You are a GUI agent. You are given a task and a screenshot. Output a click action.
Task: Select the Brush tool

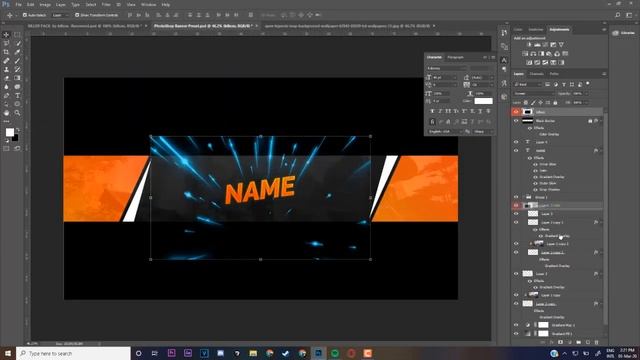click(x=17, y=60)
